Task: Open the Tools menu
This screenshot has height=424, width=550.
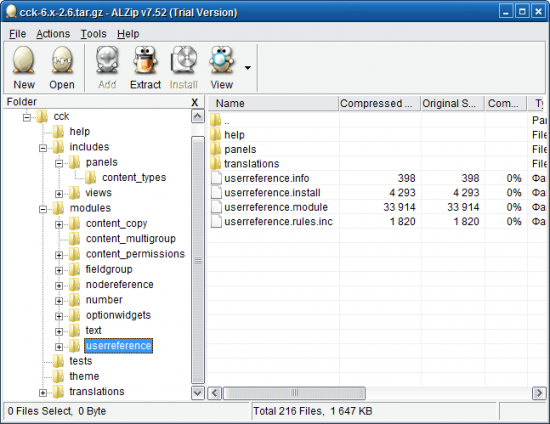Action: pos(93,34)
